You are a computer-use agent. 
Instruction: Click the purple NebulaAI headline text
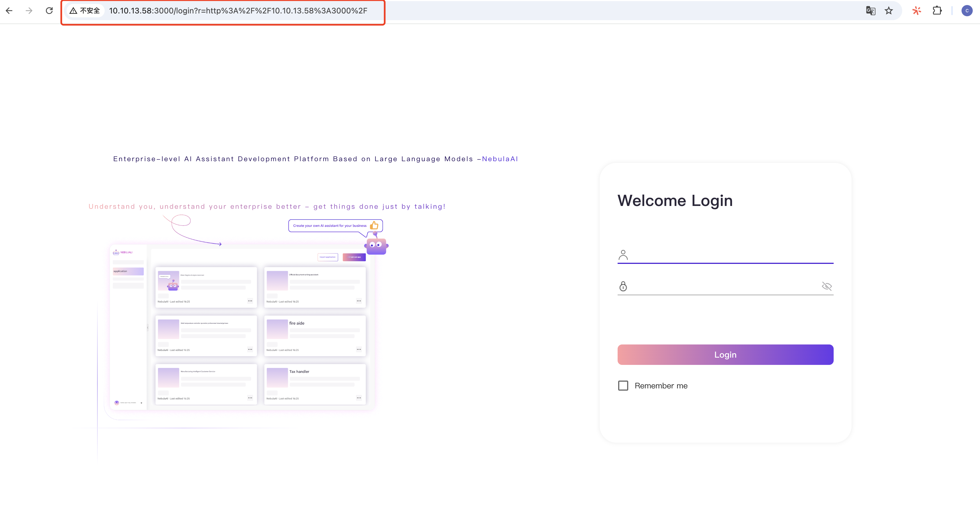pos(500,159)
